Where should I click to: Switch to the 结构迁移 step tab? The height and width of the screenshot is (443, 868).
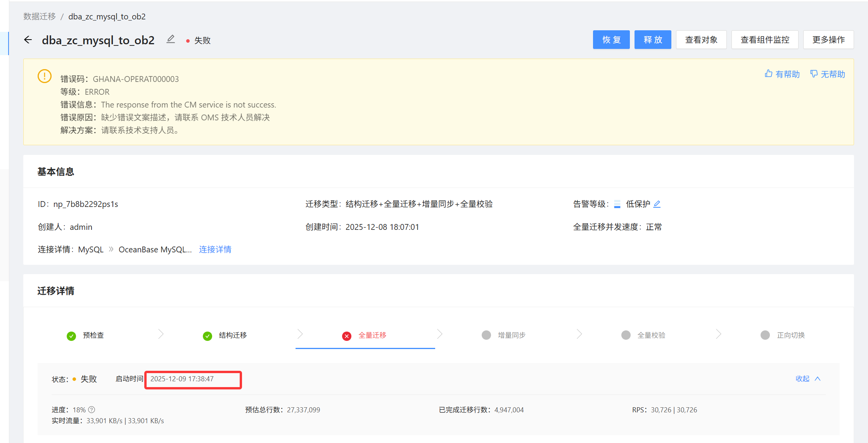pyautogui.click(x=232, y=335)
